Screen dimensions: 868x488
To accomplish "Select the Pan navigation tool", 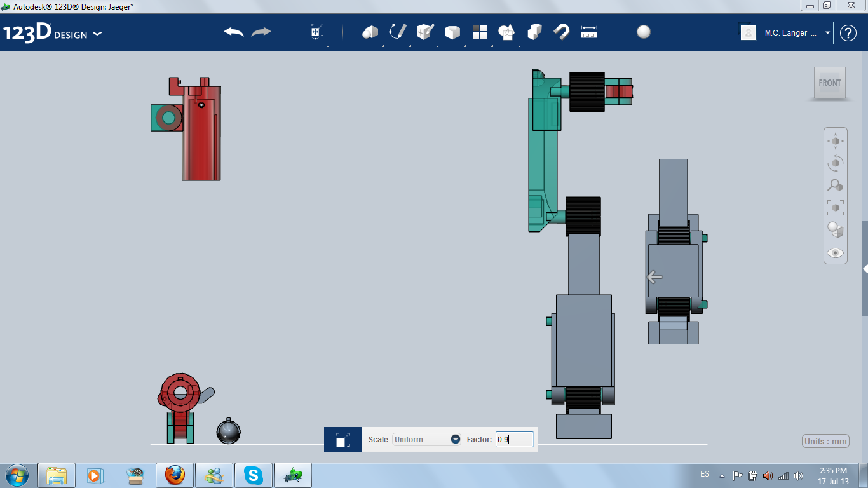I will click(836, 140).
